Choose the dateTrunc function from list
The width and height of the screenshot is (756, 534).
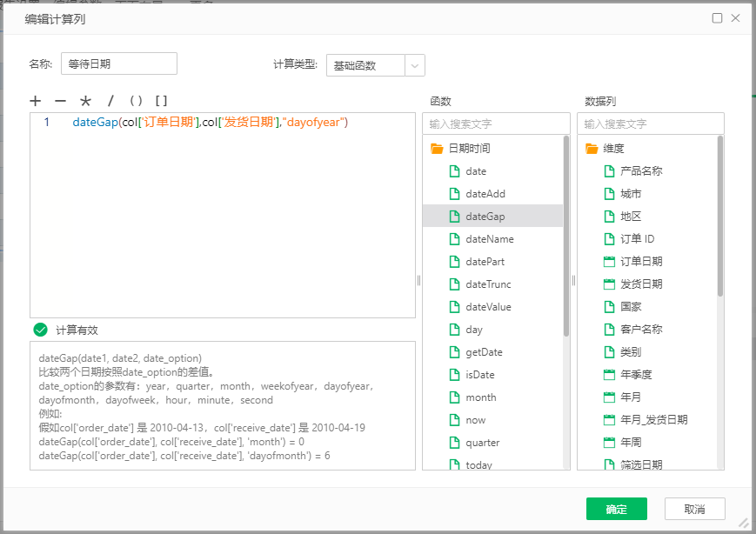tap(488, 284)
